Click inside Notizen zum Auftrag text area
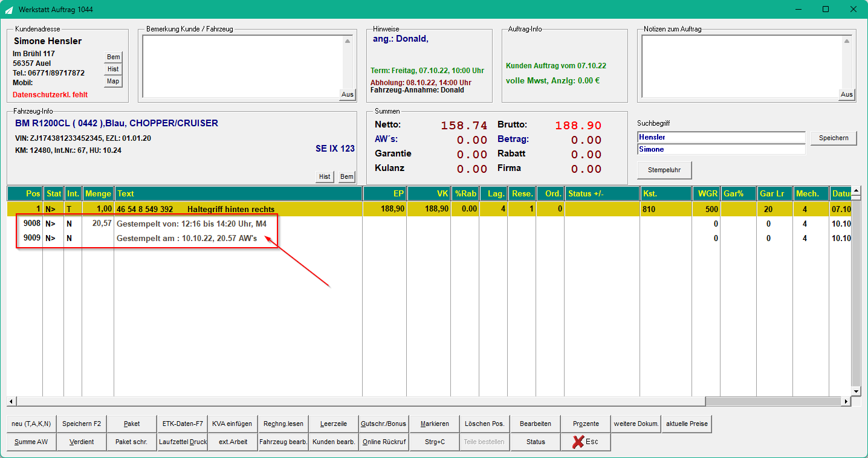The height and width of the screenshot is (458, 868). [742, 65]
